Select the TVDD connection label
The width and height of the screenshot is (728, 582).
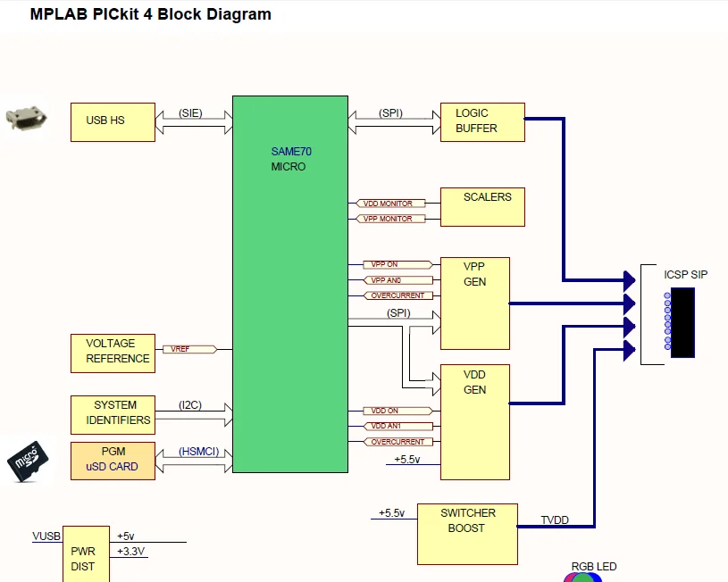tap(554, 520)
